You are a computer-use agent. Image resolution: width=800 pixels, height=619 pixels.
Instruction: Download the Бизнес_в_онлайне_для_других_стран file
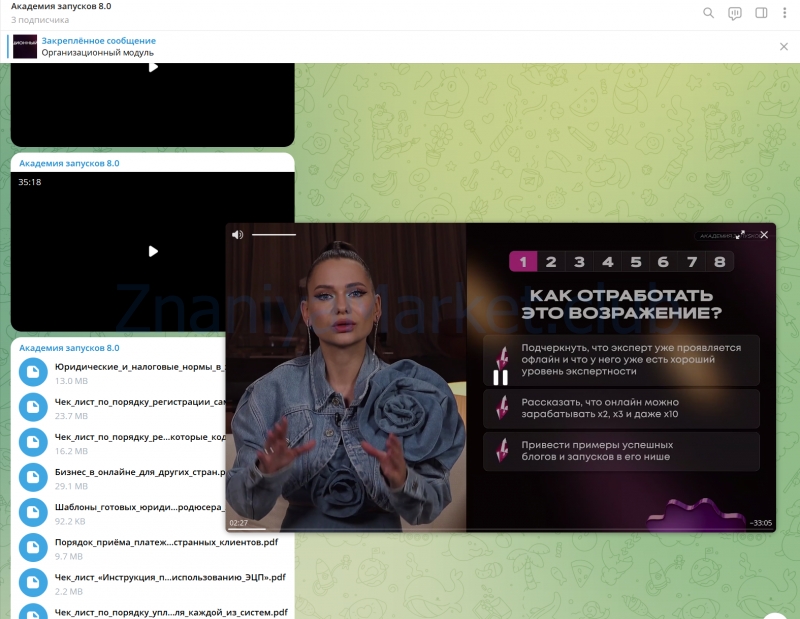34,476
